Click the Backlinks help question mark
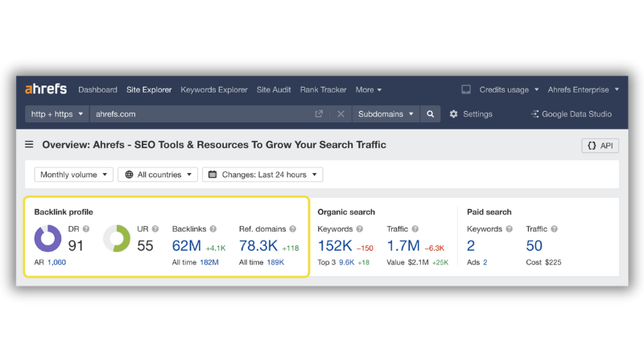Image resolution: width=644 pixels, height=362 pixels. pyautogui.click(x=213, y=229)
